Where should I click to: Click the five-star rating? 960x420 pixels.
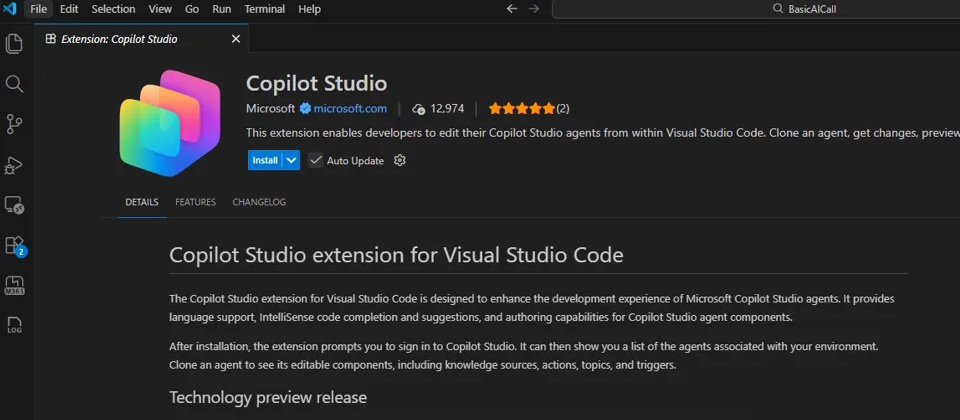521,108
